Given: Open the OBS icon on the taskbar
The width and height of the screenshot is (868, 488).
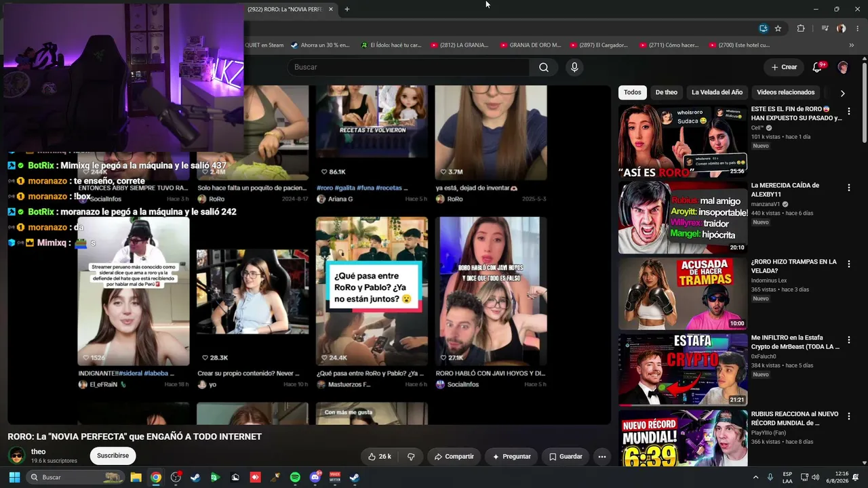Looking at the screenshot, I should point(176,477).
